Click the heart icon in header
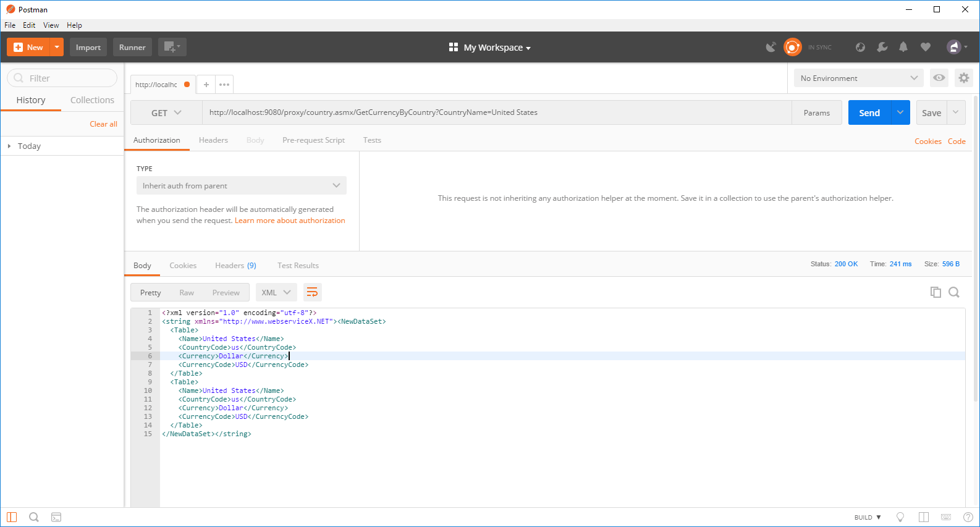Image resolution: width=980 pixels, height=527 pixels. click(925, 47)
